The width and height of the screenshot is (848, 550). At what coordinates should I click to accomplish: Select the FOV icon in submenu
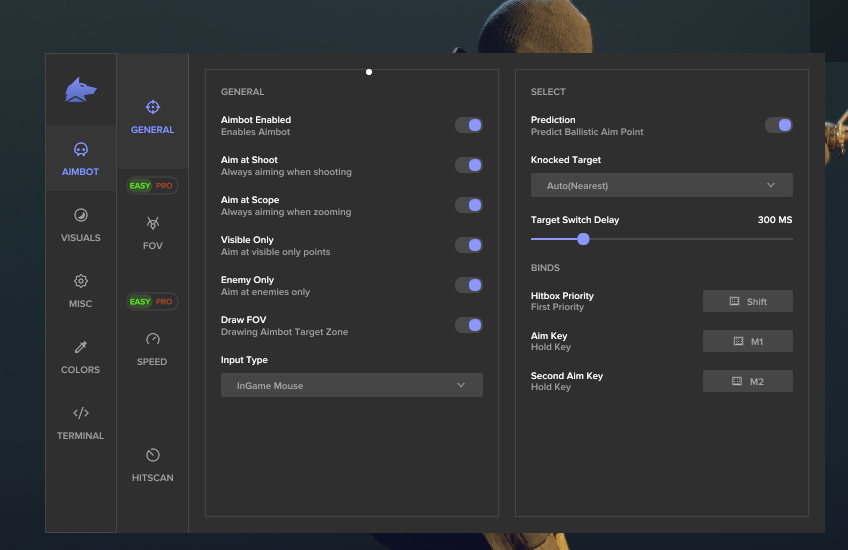pyautogui.click(x=152, y=223)
